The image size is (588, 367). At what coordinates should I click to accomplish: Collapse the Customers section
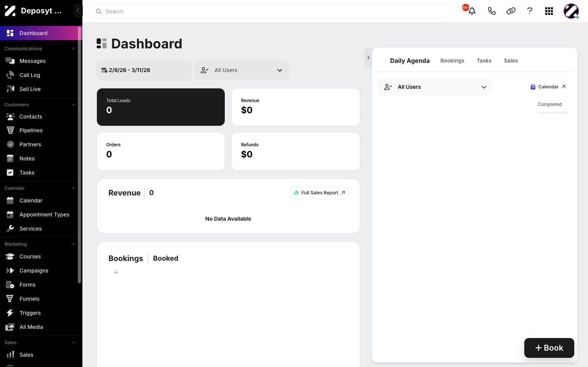coord(73,105)
